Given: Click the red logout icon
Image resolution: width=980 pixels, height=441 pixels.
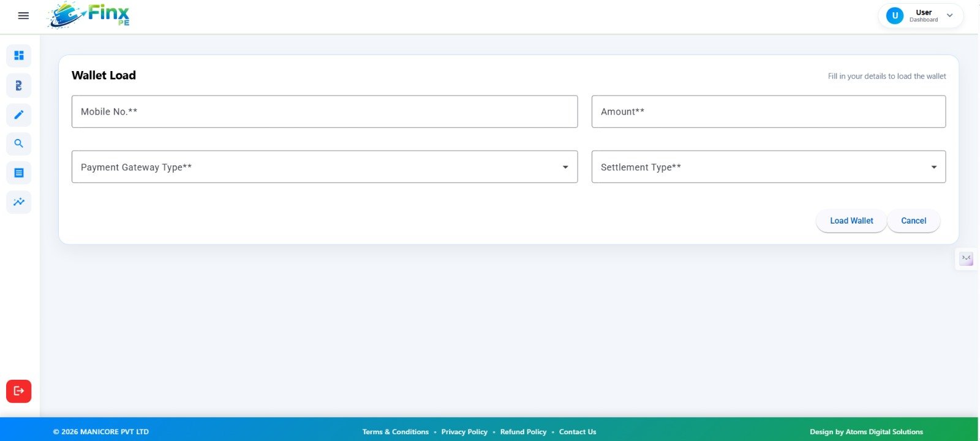Looking at the screenshot, I should pos(19,391).
